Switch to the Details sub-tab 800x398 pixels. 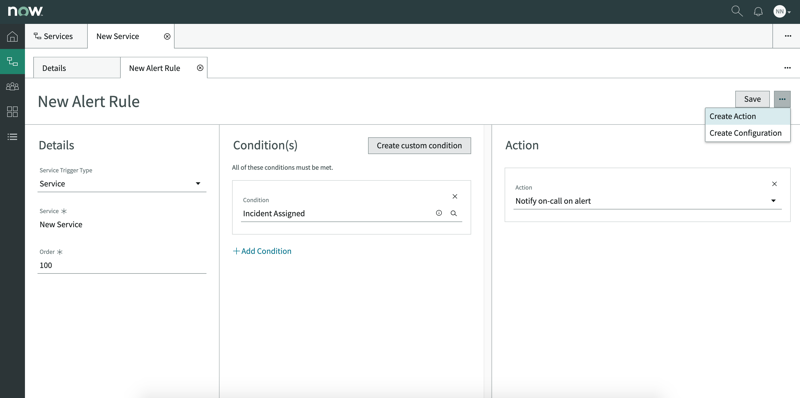pyautogui.click(x=77, y=68)
